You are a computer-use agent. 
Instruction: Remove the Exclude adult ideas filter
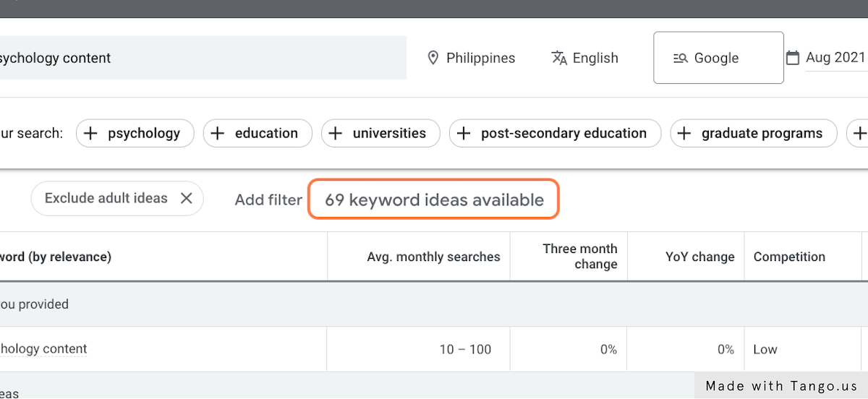(187, 198)
